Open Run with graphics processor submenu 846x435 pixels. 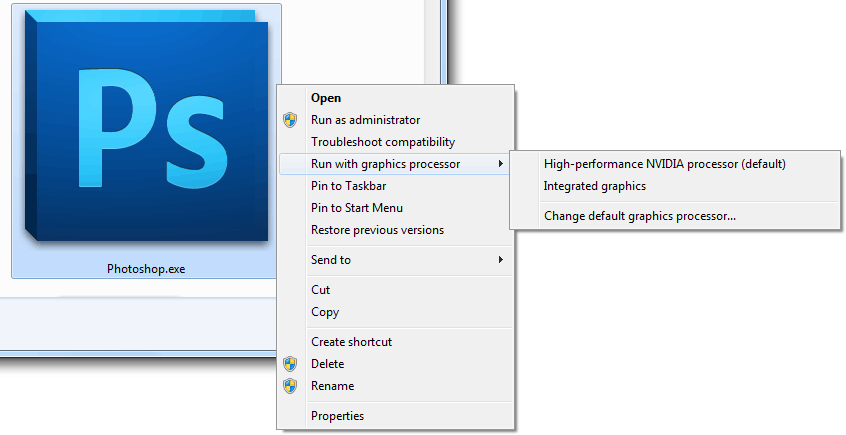point(395,164)
